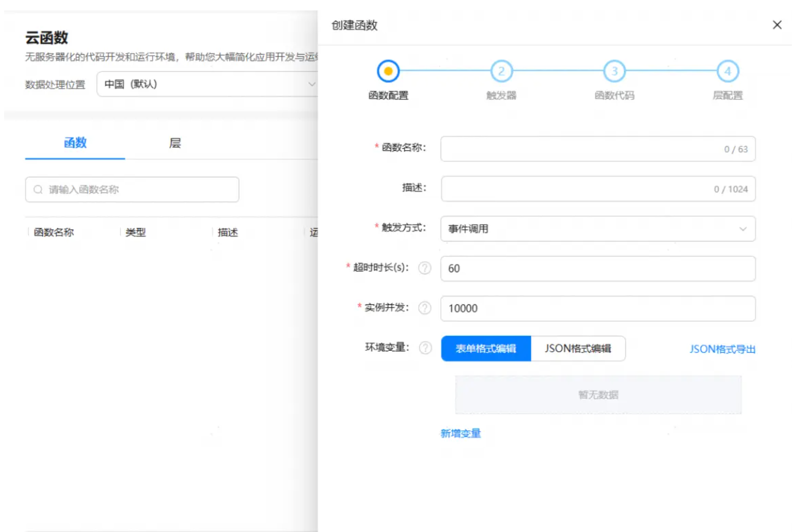
Task: Click 新增变量 to add a variable
Action: [x=461, y=434]
